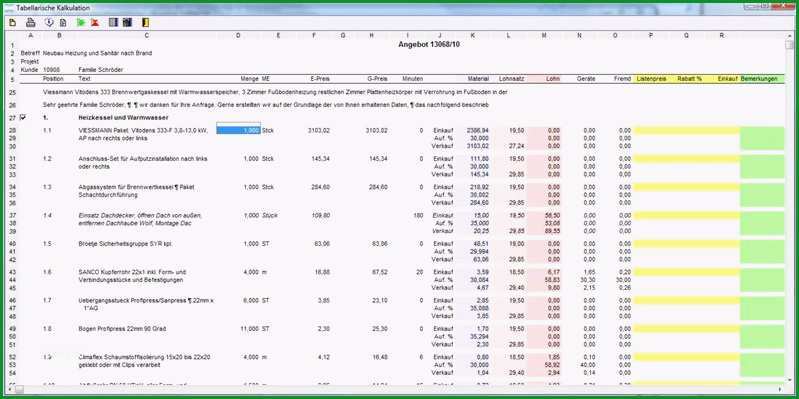Click the new document toolbar icon
This screenshot has height=399, width=799.
(x=13, y=22)
